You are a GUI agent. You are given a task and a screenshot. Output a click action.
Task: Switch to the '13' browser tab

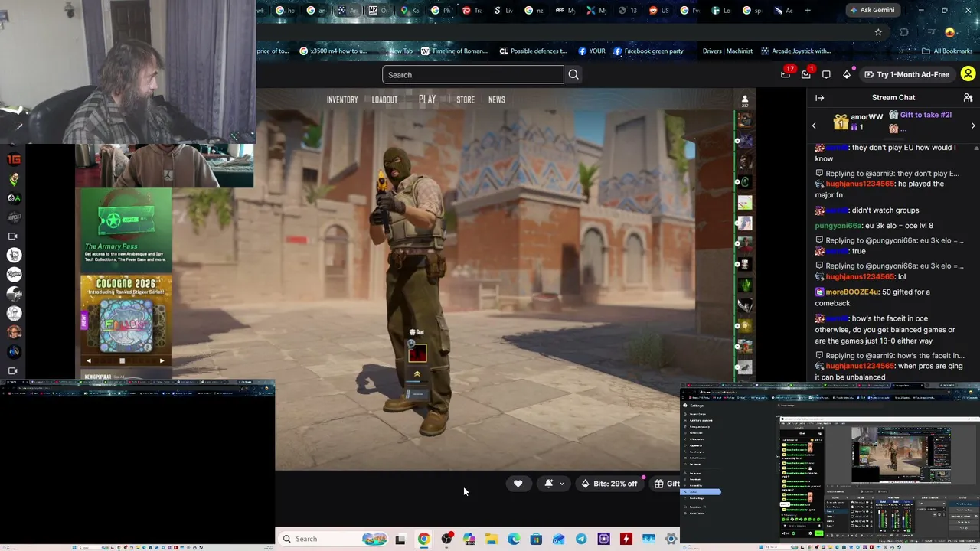pyautogui.click(x=628, y=10)
